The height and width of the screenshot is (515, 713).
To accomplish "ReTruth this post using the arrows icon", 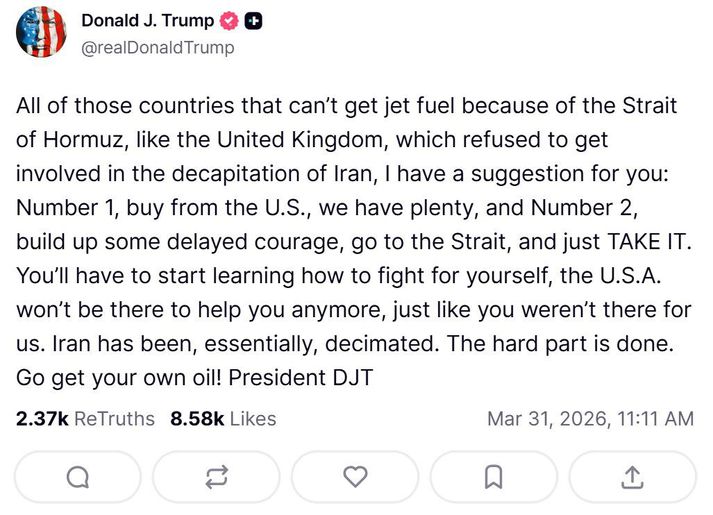I will [216, 478].
